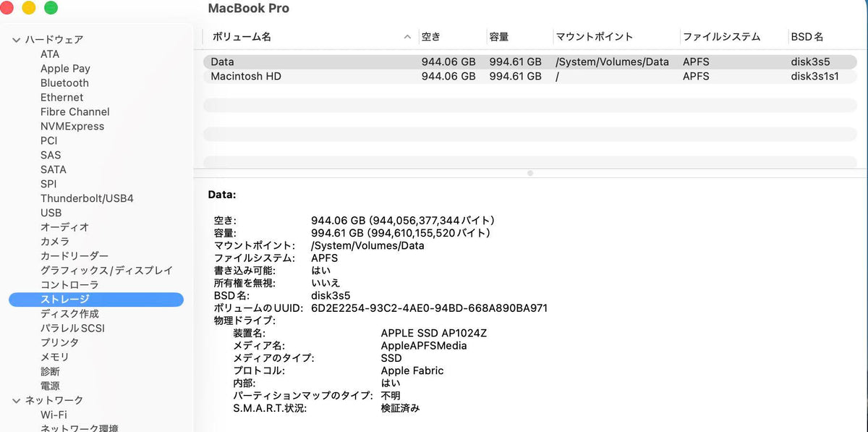Sort by BSD名 column header
868x432 pixels.
[807, 37]
